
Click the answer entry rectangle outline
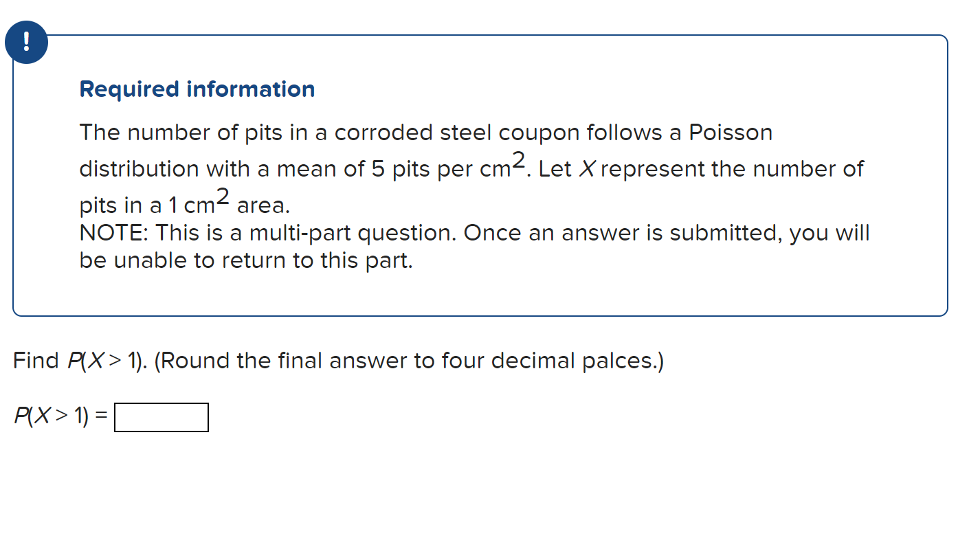(162, 417)
